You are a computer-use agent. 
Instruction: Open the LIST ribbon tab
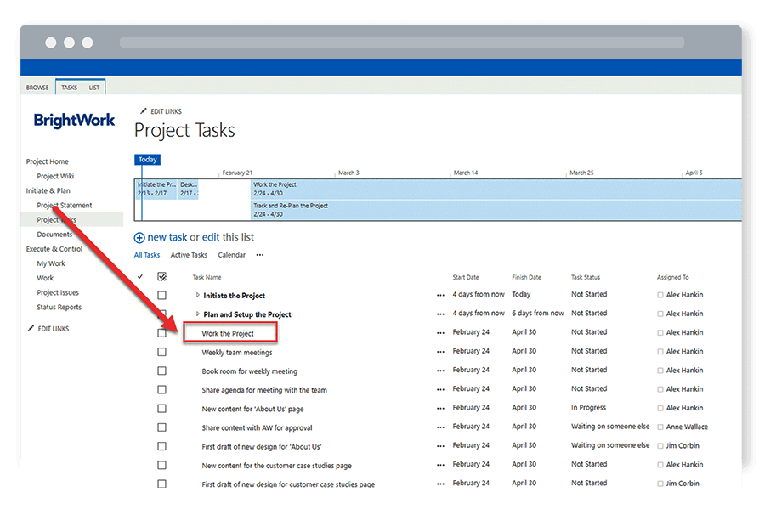[93, 88]
